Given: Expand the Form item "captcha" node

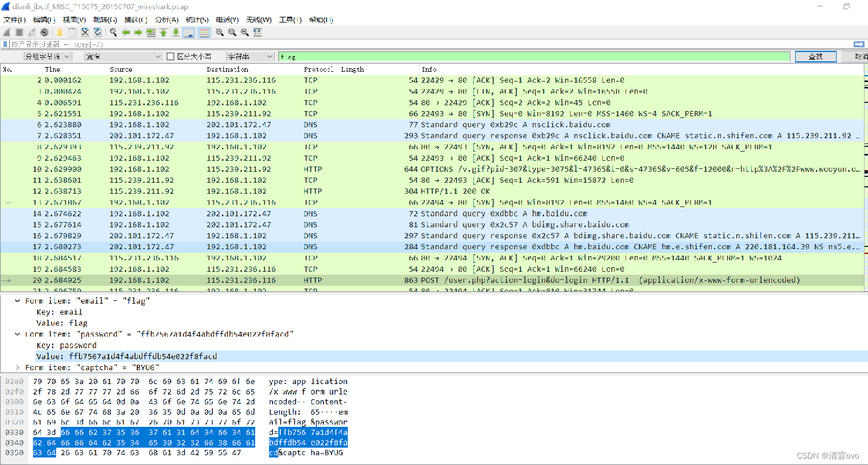Looking at the screenshot, I should click(17, 367).
